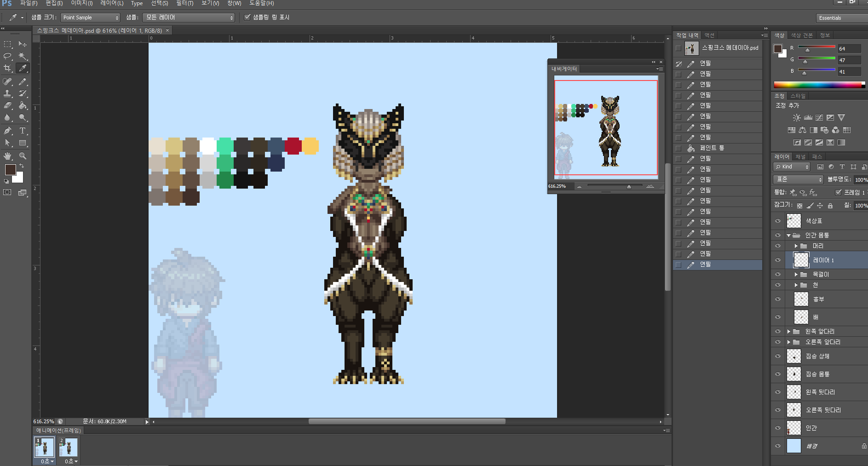Switch to the 채널 tab
The height and width of the screenshot is (466, 868).
[800, 157]
